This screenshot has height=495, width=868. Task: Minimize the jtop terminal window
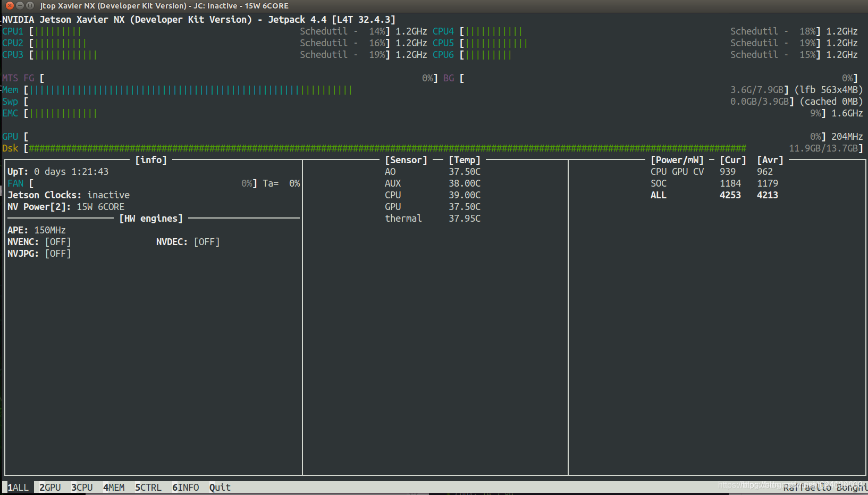pos(20,5)
